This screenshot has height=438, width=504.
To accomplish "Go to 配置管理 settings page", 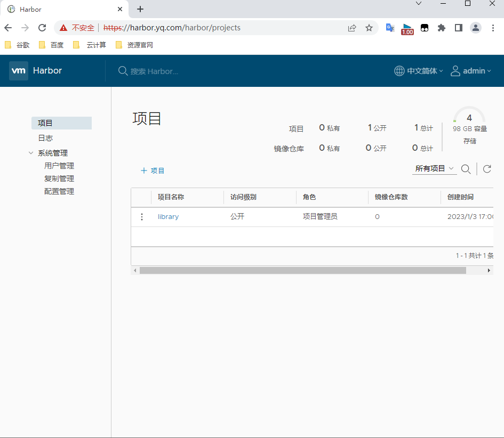I will click(x=59, y=191).
